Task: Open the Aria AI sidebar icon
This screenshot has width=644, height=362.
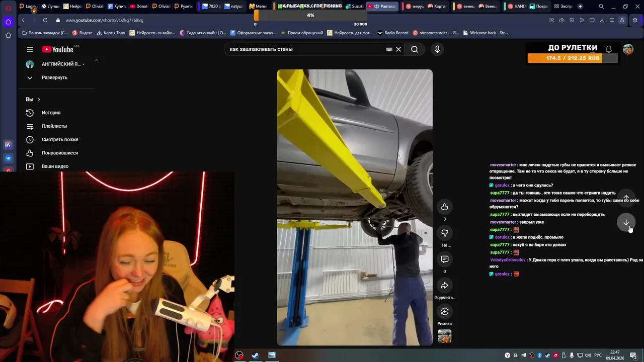Action: [x=8, y=145]
